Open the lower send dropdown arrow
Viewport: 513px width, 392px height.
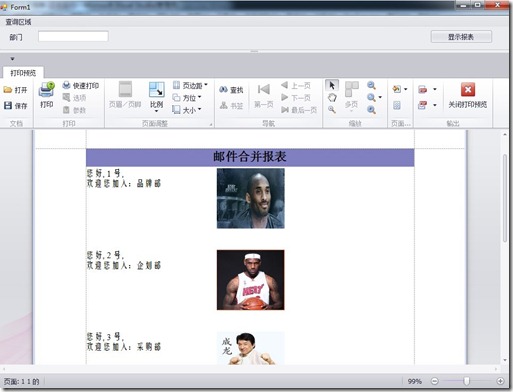coord(435,105)
